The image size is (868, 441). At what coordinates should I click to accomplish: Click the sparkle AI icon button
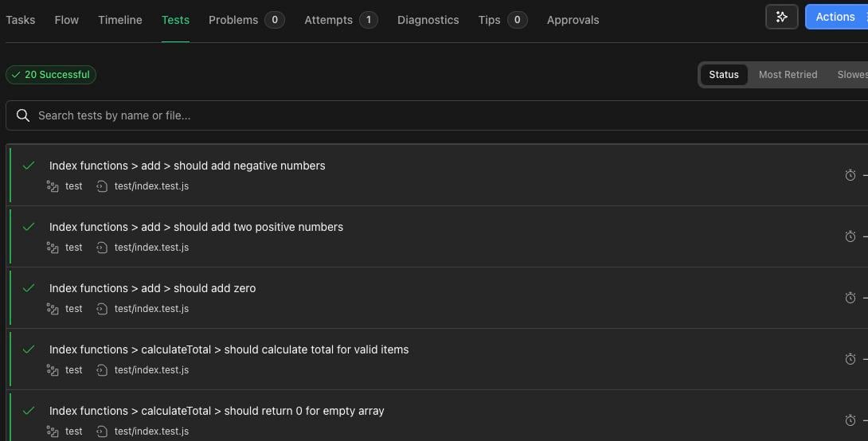[x=782, y=17]
